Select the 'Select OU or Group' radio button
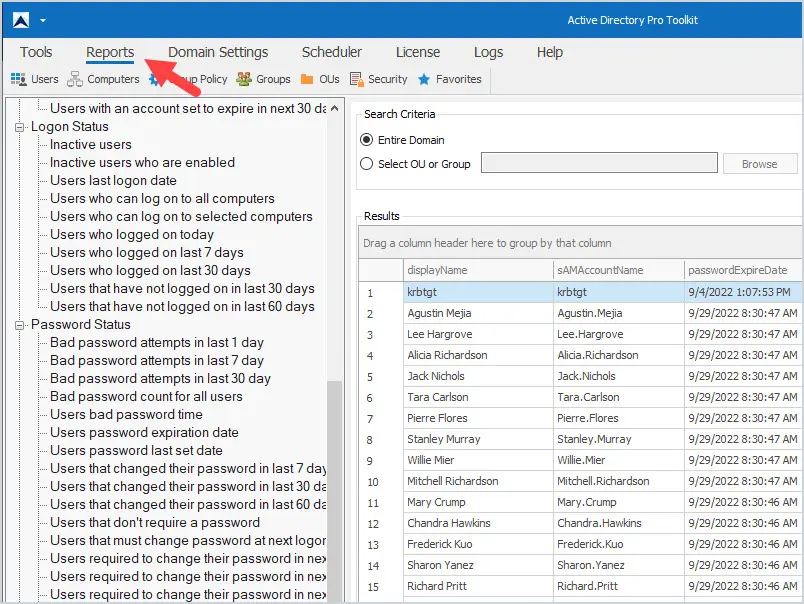 click(367, 164)
